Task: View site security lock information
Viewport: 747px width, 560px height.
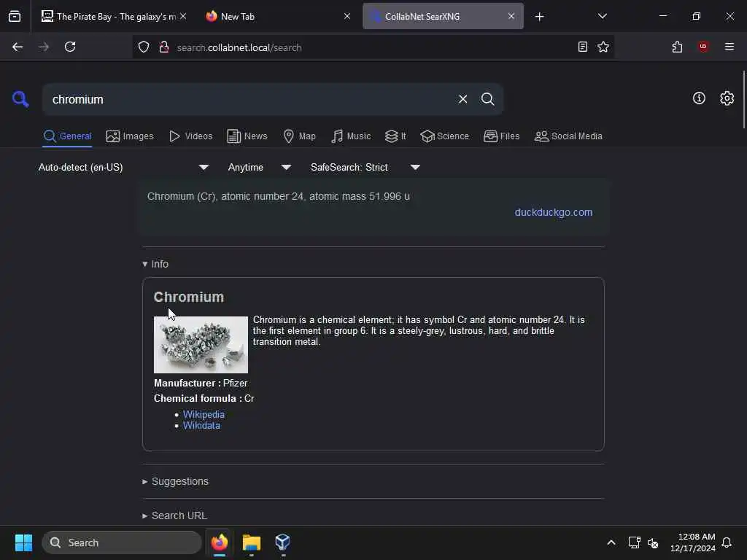Action: 164,47
